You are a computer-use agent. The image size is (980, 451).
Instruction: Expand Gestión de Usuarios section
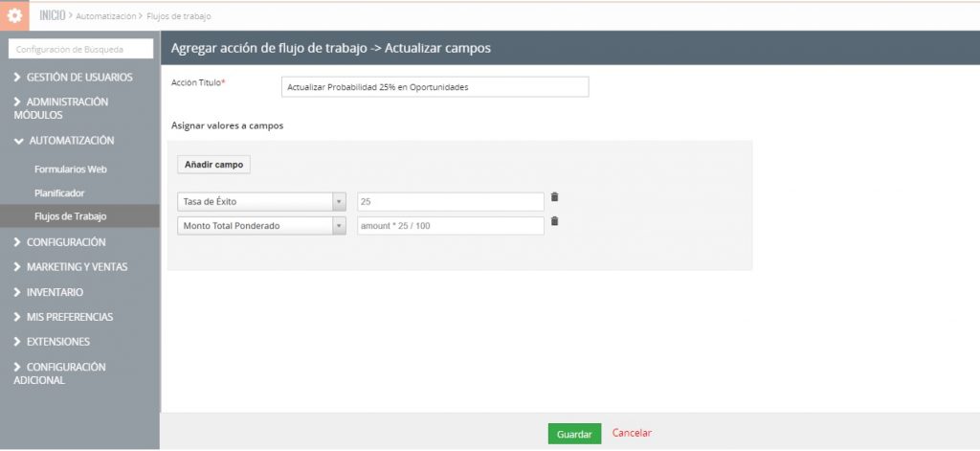[78, 78]
